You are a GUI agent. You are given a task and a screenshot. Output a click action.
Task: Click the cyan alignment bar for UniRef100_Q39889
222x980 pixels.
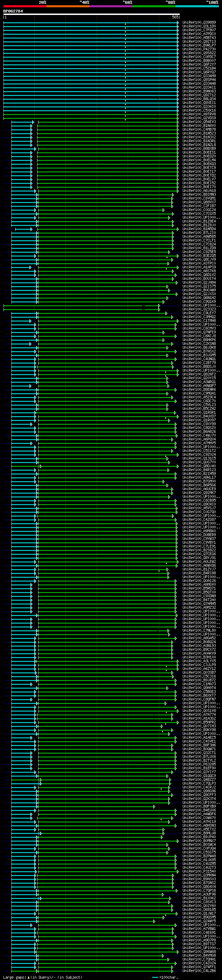pos(91,23)
